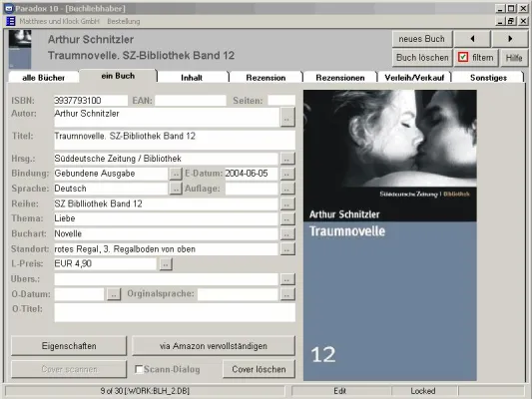Switch to the Sonstiges tab
Screen dimensions: 532x399
click(x=488, y=77)
